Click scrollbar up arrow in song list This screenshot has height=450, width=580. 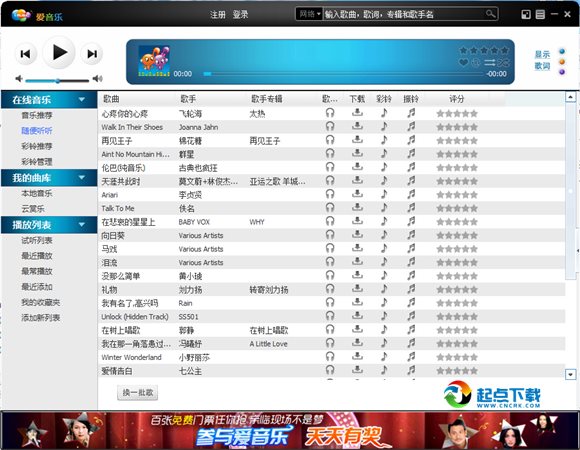click(570, 97)
